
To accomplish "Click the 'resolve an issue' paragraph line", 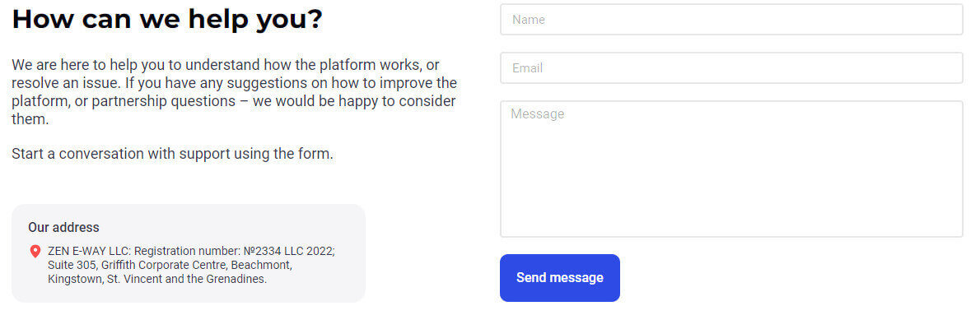I will tap(235, 83).
